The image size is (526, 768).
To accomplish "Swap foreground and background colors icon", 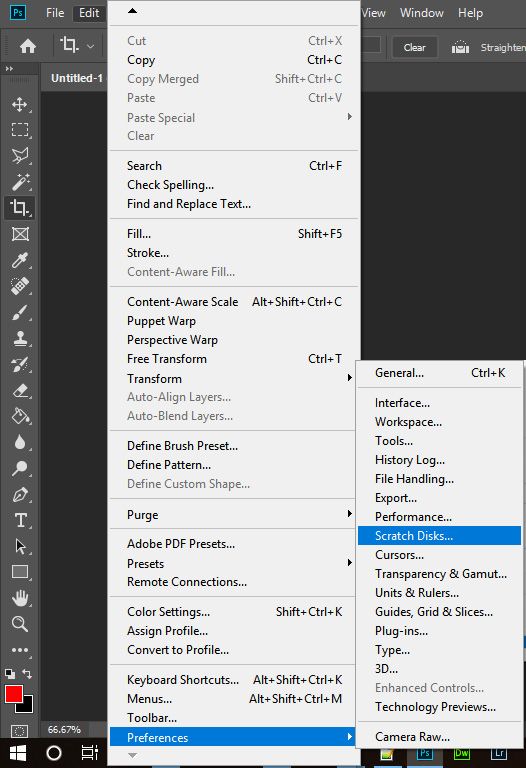I will click(x=27, y=674).
